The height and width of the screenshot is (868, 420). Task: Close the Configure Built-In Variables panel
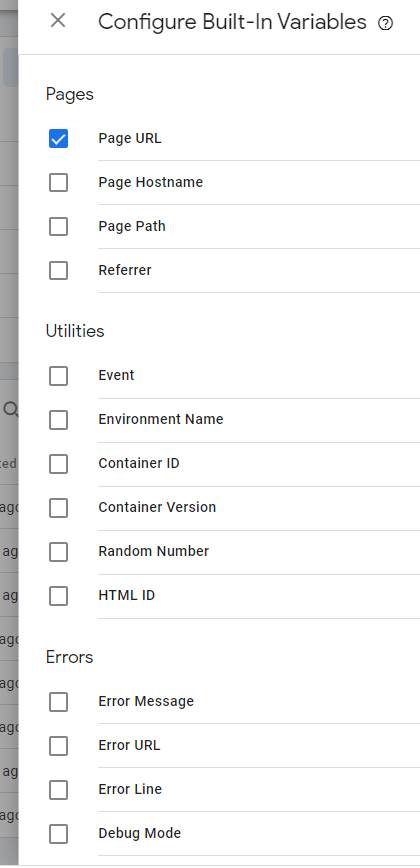point(58,21)
